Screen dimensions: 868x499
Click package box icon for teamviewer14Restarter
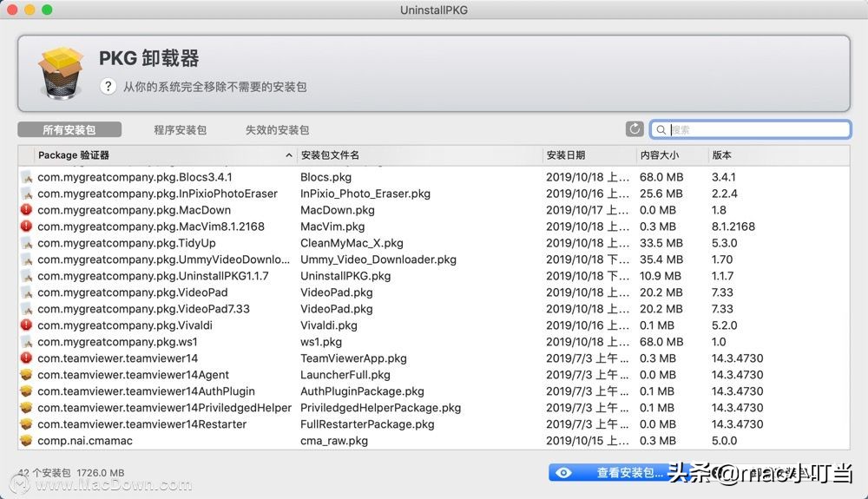[26, 424]
